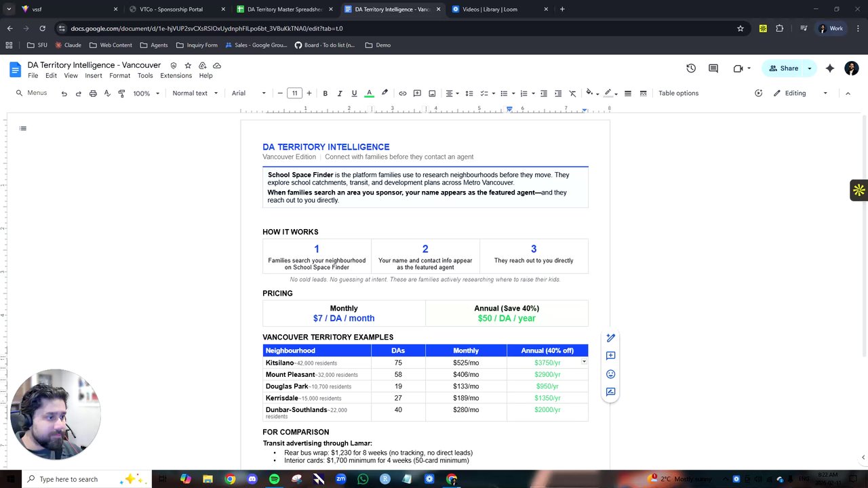Screen dimensions: 868x488
Task: Apply underline formatting
Action: pyautogui.click(x=354, y=94)
